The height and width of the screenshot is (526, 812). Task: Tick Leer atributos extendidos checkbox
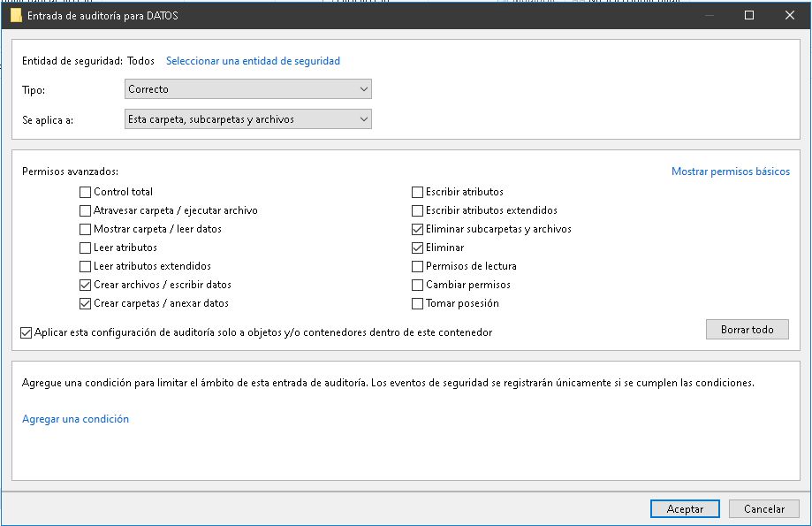[x=86, y=266]
